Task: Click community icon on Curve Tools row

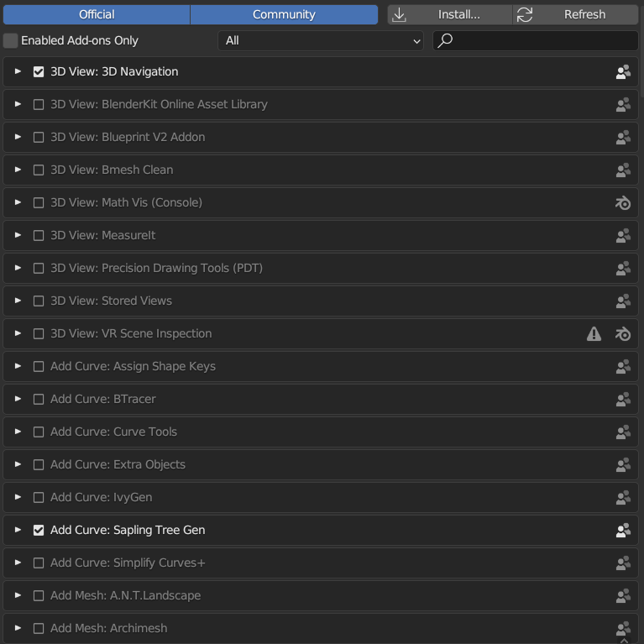Action: [623, 432]
